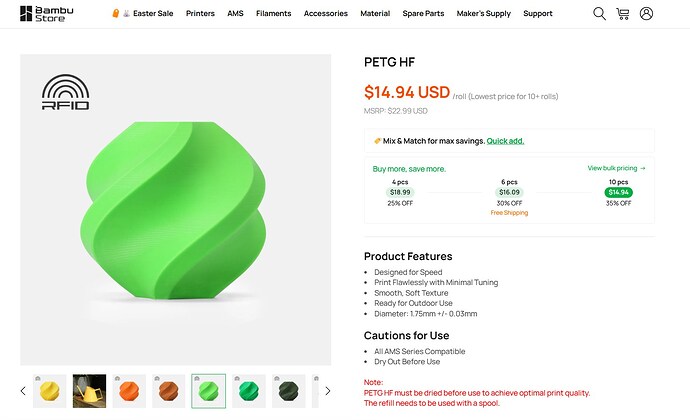
Task: Open the shopping cart icon
Action: (x=623, y=14)
